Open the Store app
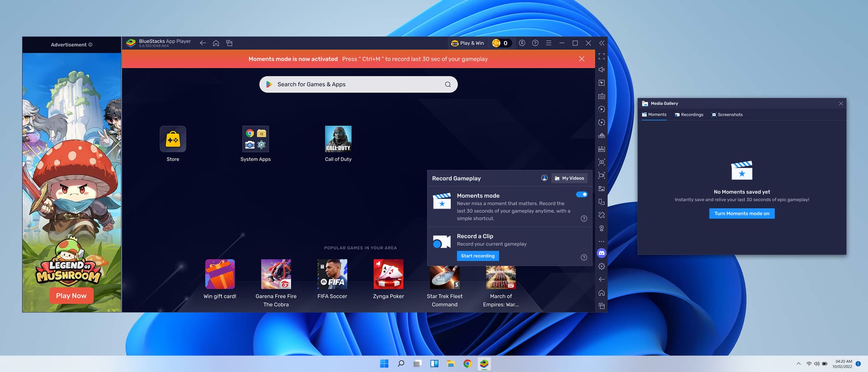 173,144
